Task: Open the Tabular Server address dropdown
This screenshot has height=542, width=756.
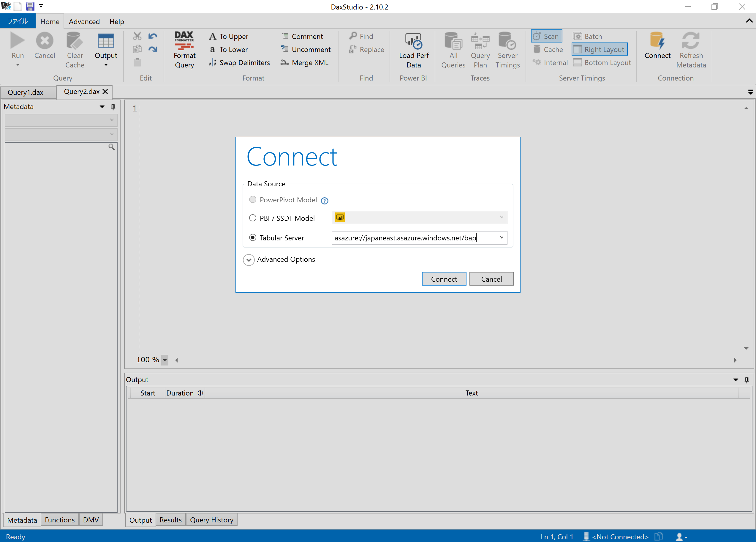Action: (x=502, y=237)
